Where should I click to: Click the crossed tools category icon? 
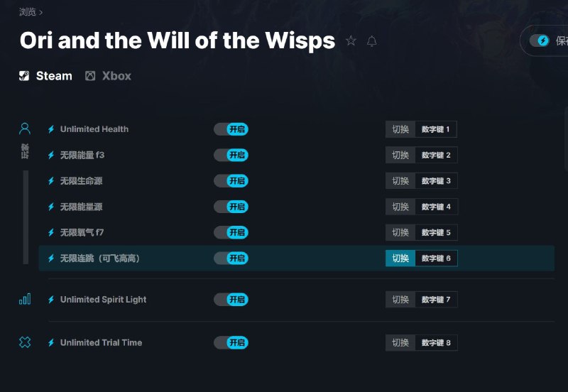point(25,342)
